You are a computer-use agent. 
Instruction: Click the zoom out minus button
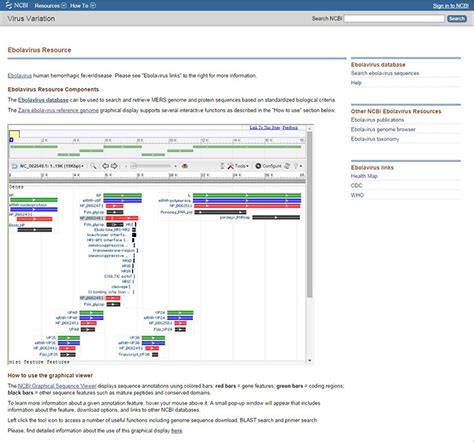pyautogui.click(x=126, y=166)
